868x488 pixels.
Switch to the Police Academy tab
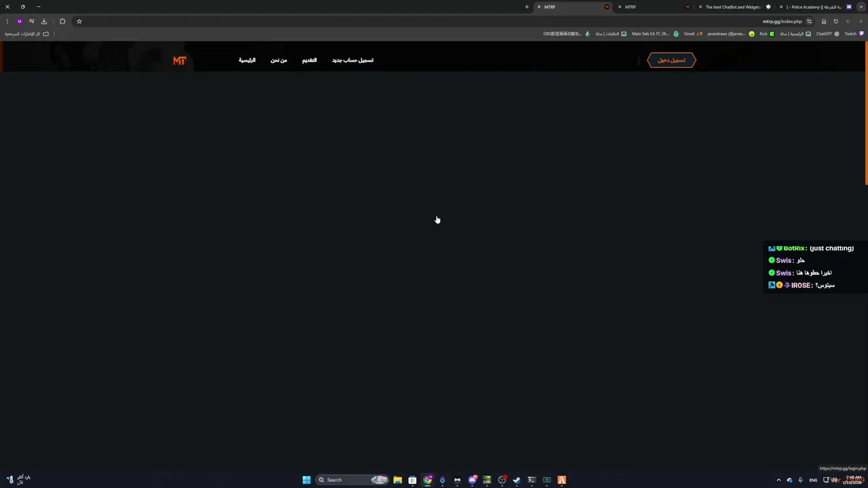(x=814, y=7)
